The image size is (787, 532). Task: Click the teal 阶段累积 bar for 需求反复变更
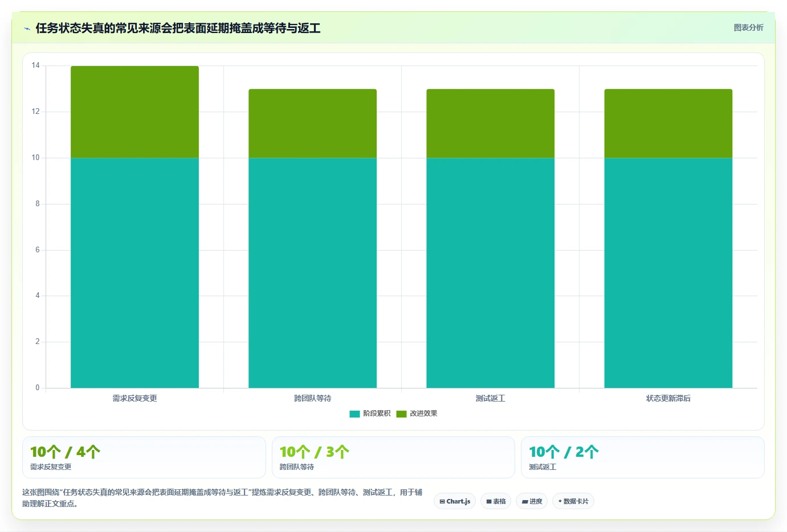coord(134,273)
